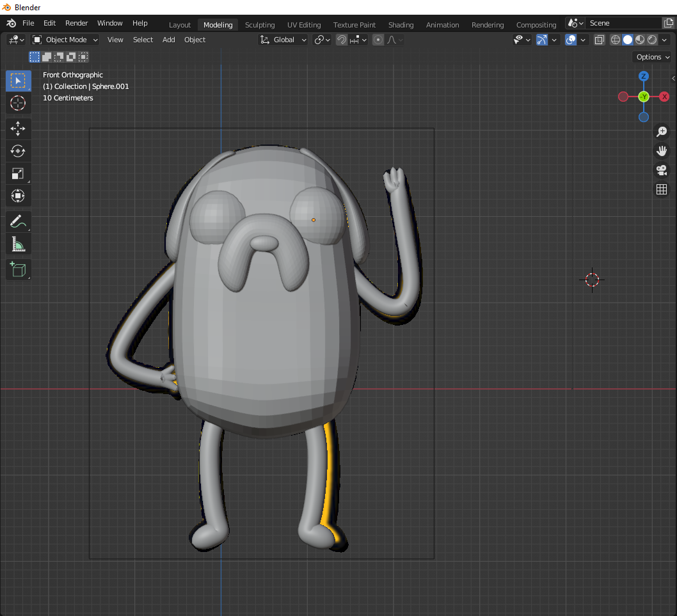Expand the viewport shading options arrow
The width and height of the screenshot is (677, 616).
coord(664,40)
